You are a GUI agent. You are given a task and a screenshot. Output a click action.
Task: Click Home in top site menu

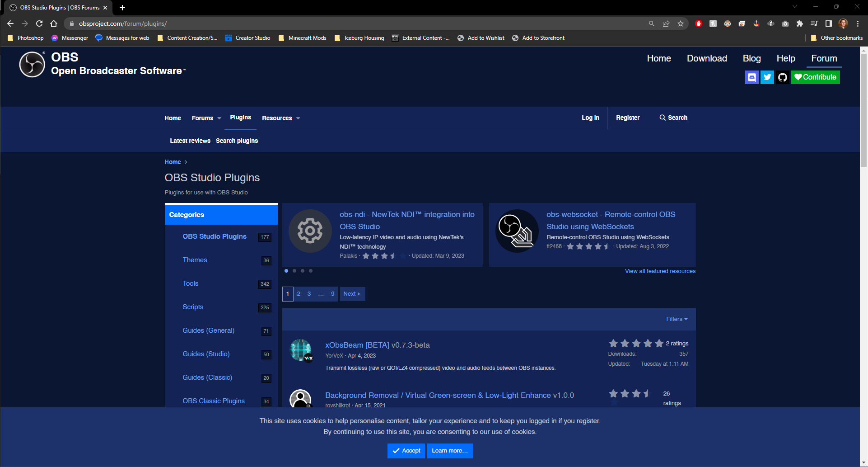(x=659, y=58)
